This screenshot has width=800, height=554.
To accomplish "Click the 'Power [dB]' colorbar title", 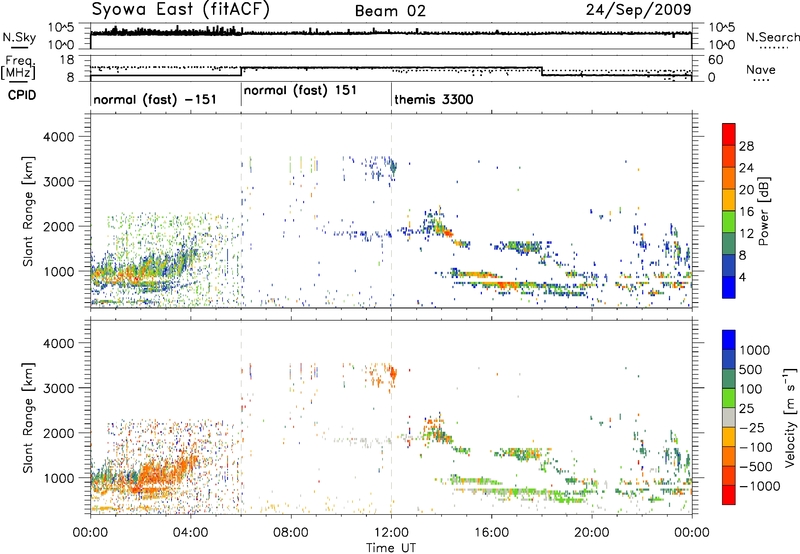I will click(x=763, y=211).
